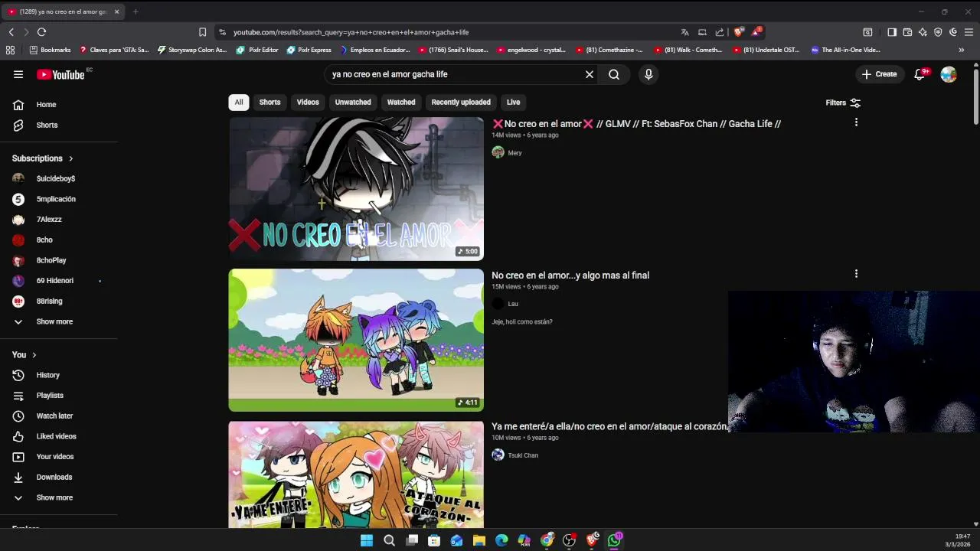Start voice search with the microphone
The width and height of the screenshot is (980, 551).
click(648, 74)
